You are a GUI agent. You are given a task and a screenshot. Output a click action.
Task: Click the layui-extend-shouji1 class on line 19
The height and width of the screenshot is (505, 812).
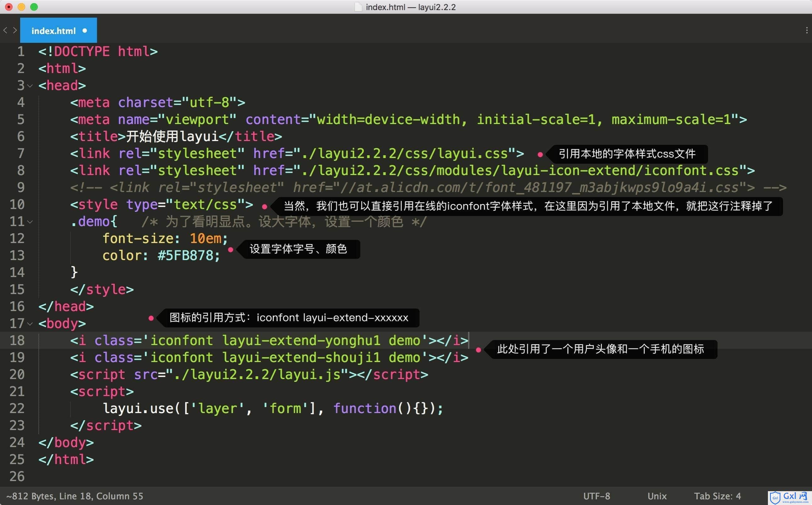(x=301, y=358)
